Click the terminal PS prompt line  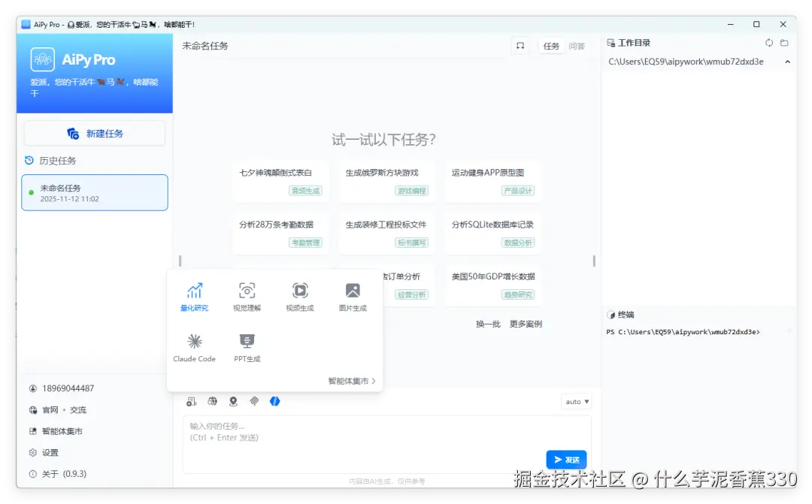point(683,332)
